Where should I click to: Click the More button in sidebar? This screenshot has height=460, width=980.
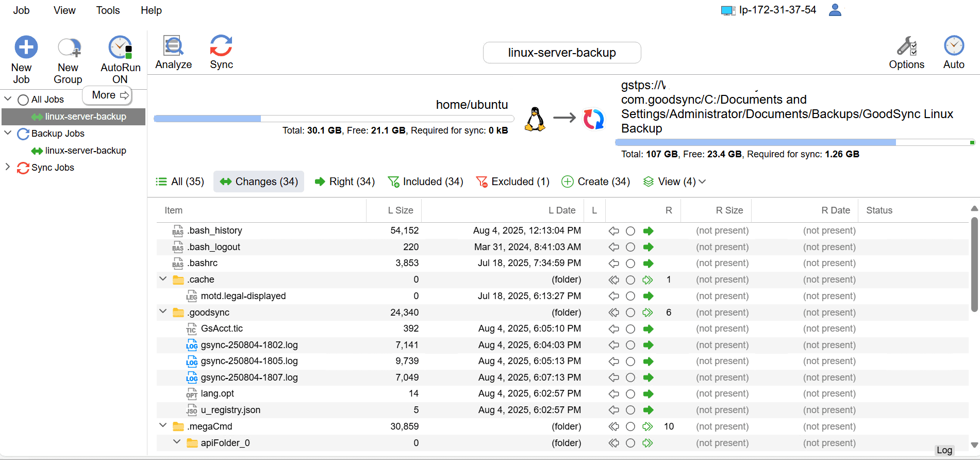(107, 95)
